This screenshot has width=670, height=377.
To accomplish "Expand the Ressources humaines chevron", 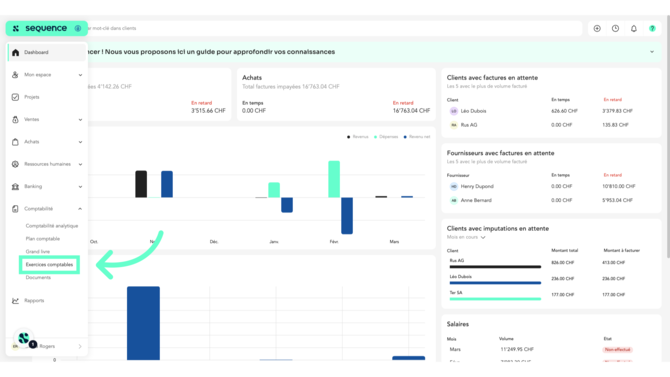I will pos(80,165).
